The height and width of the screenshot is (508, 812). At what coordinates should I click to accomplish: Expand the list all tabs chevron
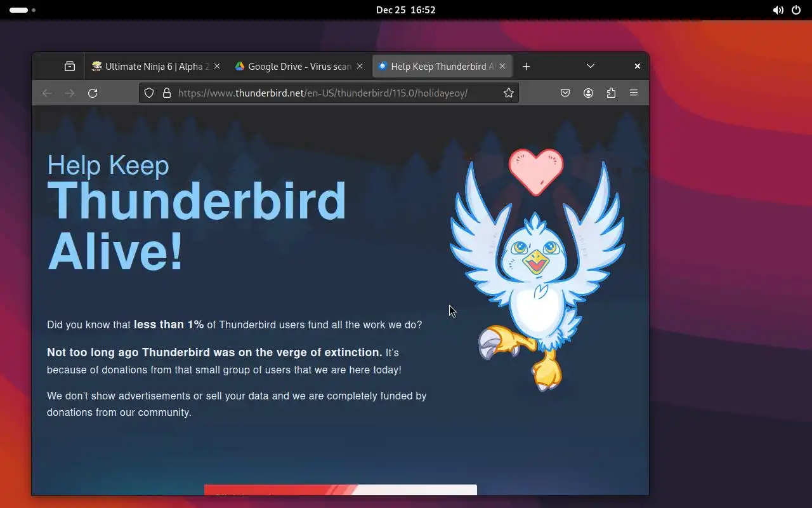tap(591, 66)
